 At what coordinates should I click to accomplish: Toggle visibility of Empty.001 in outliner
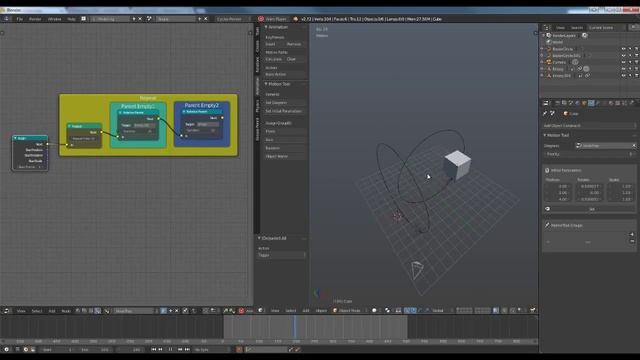coord(623,76)
